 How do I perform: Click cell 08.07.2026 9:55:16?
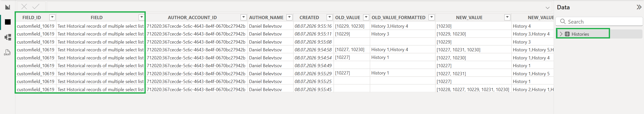click(313, 26)
